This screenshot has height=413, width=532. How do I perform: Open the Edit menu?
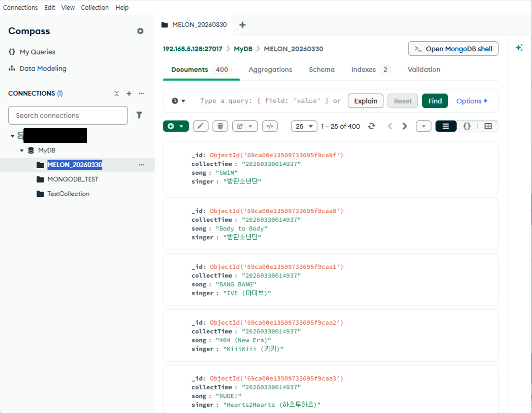point(50,8)
